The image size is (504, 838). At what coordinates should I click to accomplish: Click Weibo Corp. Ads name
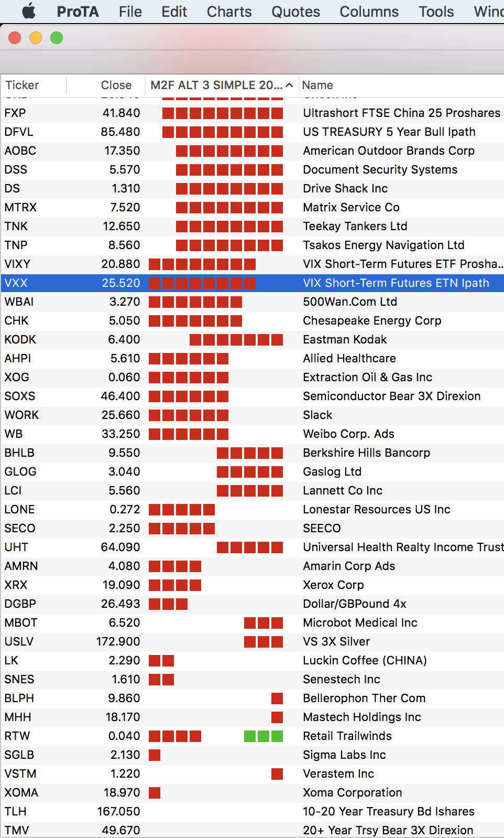348,434
